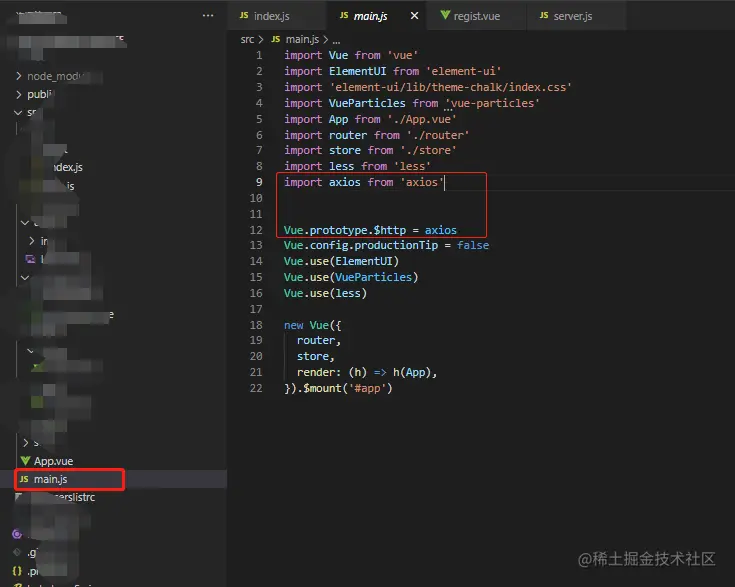Screen dimensions: 735x587
Task: Click render: (h) on line 21
Action: (x=331, y=372)
